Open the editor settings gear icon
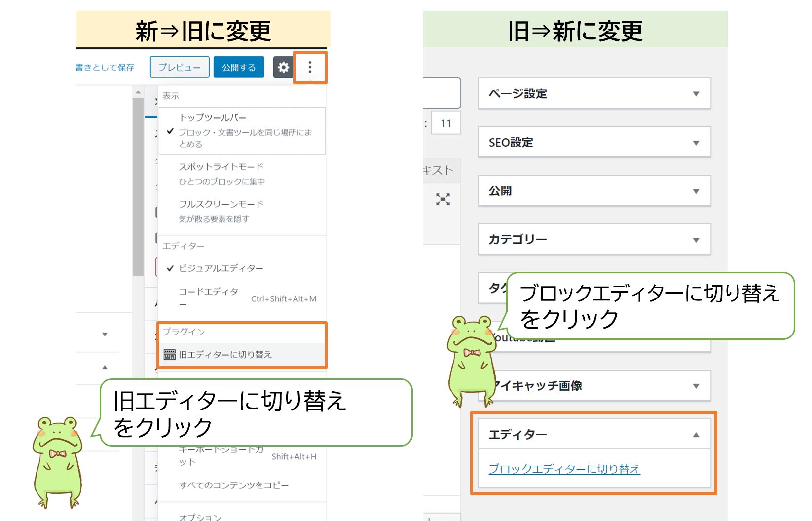This screenshot has width=812, height=521. tap(284, 68)
